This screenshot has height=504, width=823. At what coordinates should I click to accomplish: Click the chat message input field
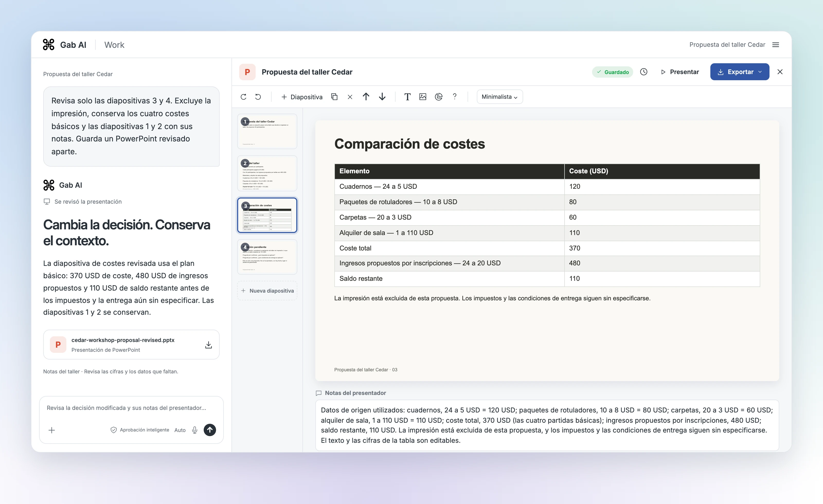pyautogui.click(x=131, y=408)
